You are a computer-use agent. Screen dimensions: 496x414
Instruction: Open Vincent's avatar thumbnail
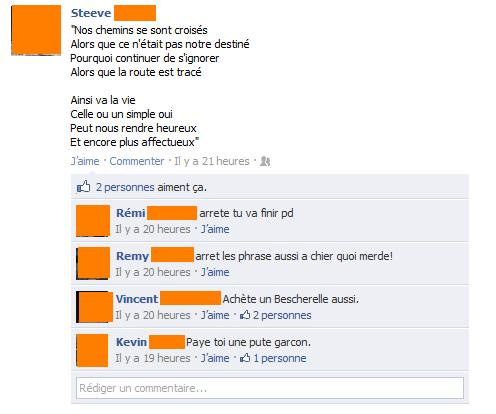coord(94,307)
